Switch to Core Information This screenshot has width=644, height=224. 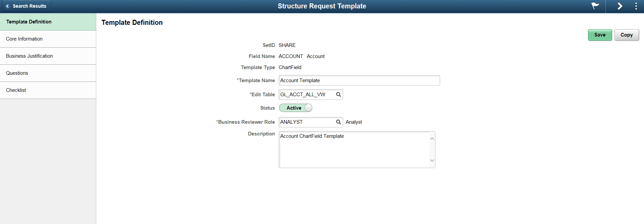pos(24,39)
